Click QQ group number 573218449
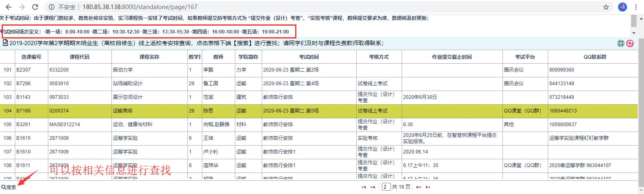This screenshot has height=194, width=644. (x=562, y=97)
